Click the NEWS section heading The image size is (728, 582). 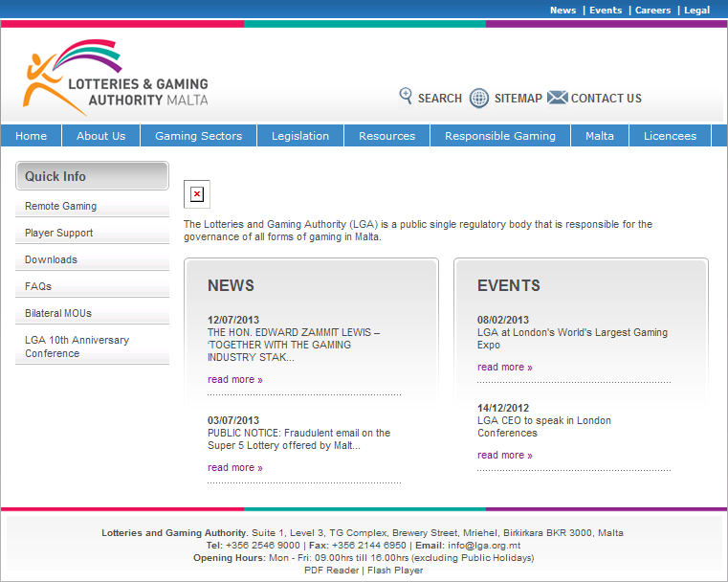coord(231,285)
